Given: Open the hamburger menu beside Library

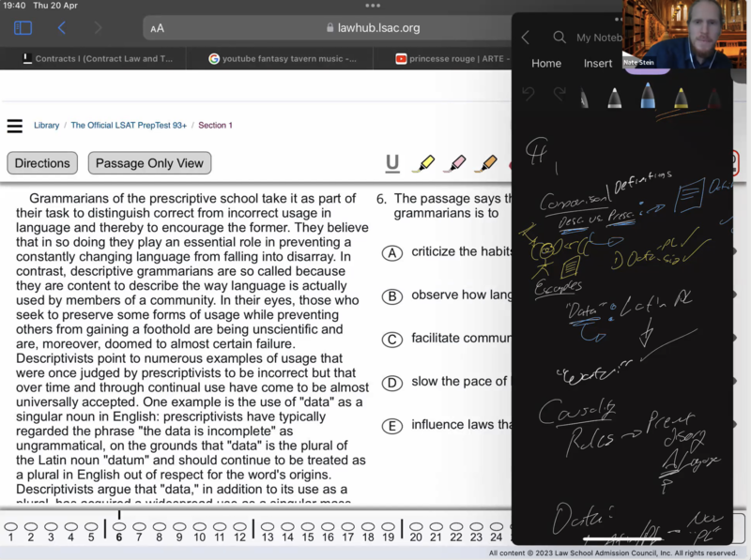Looking at the screenshot, I should point(14,126).
